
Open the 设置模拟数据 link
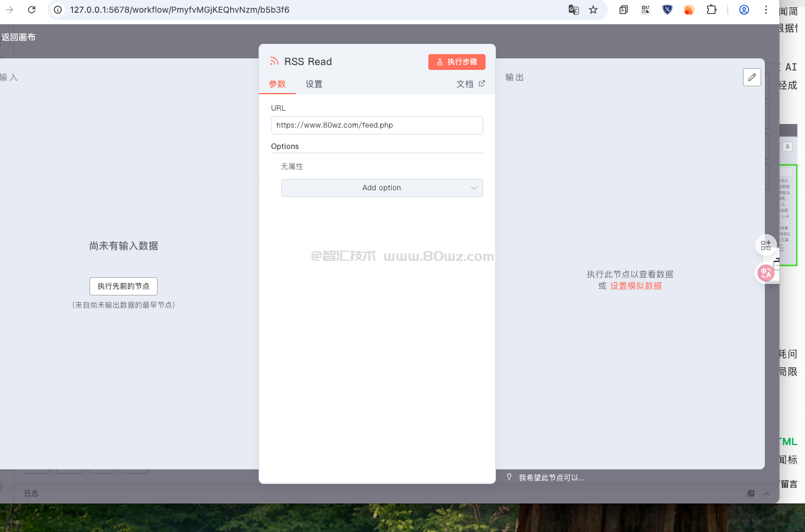pyautogui.click(x=636, y=286)
